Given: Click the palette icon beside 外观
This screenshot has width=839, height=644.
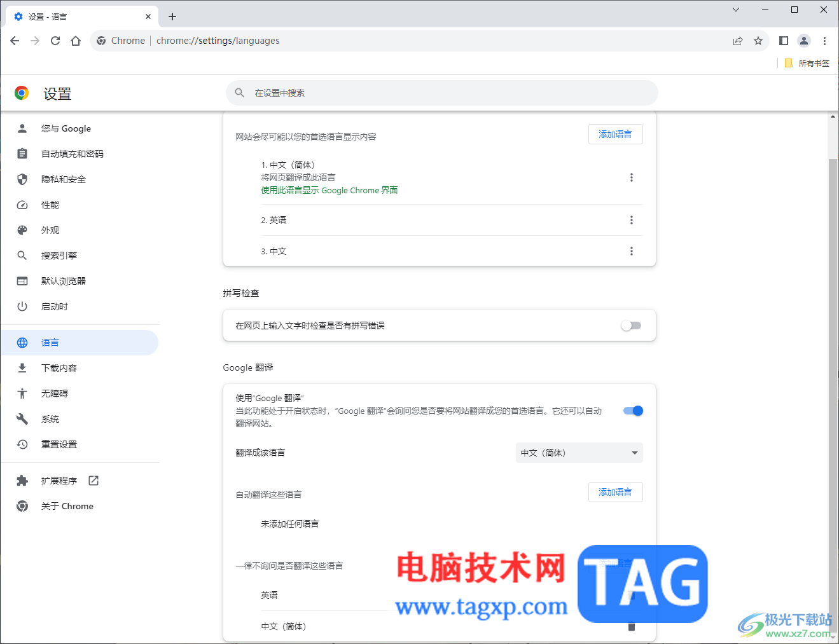Looking at the screenshot, I should (22, 230).
